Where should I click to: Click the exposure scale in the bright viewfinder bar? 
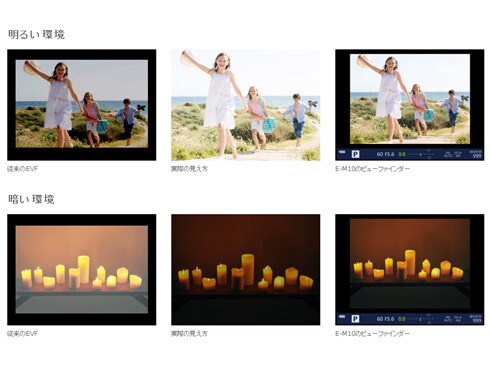(421, 154)
